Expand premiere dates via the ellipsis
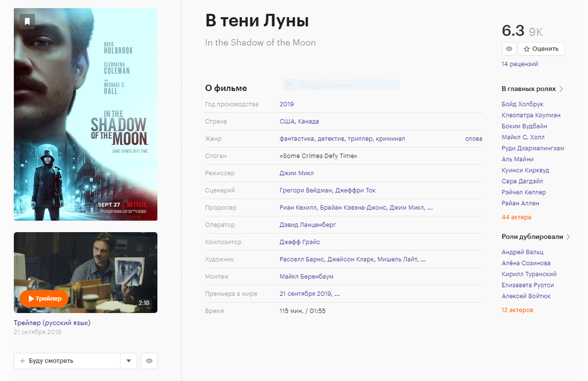Screen dimensions: 588x381 (x=337, y=294)
